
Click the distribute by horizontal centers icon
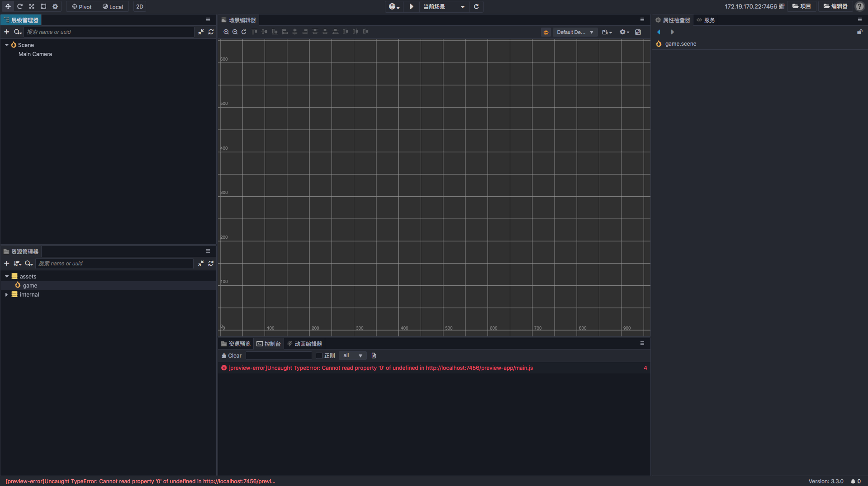click(356, 32)
